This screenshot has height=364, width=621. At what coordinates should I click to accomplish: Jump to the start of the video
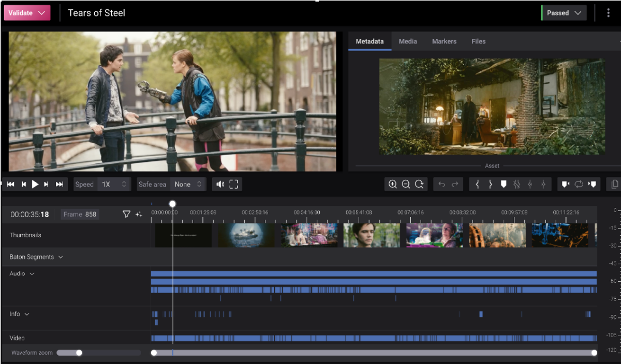(10, 185)
